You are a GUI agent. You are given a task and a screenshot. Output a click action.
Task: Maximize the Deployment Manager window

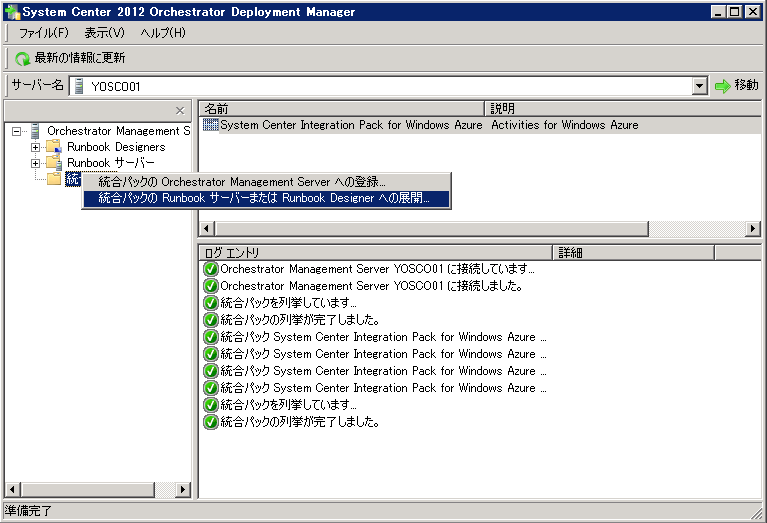735,12
